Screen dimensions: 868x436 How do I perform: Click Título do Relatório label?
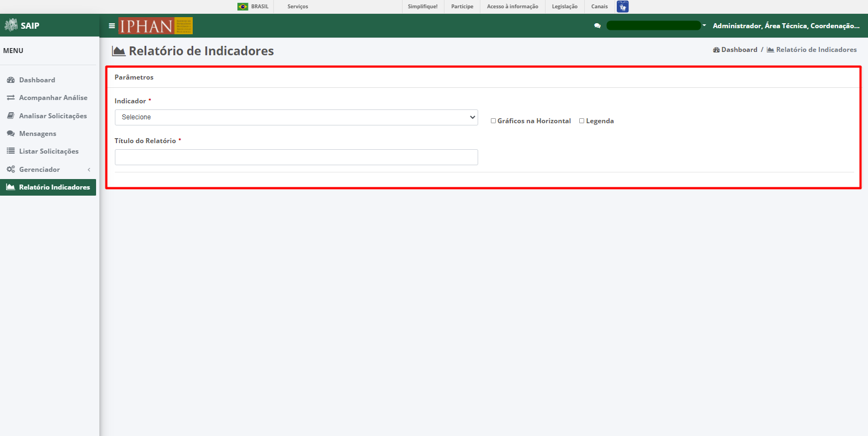[145, 141]
